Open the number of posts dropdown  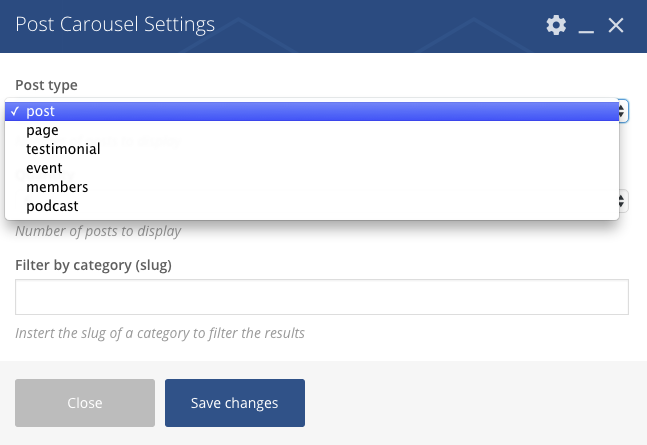[622, 200]
